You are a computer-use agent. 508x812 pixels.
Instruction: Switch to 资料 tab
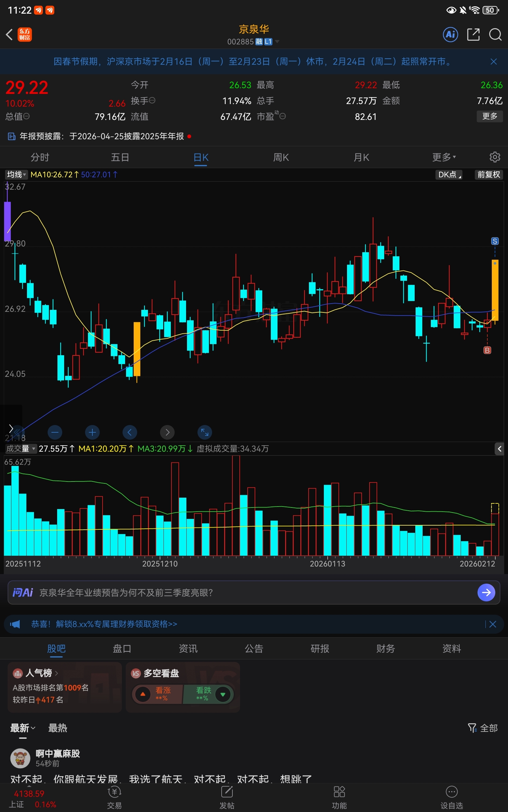coord(451,649)
